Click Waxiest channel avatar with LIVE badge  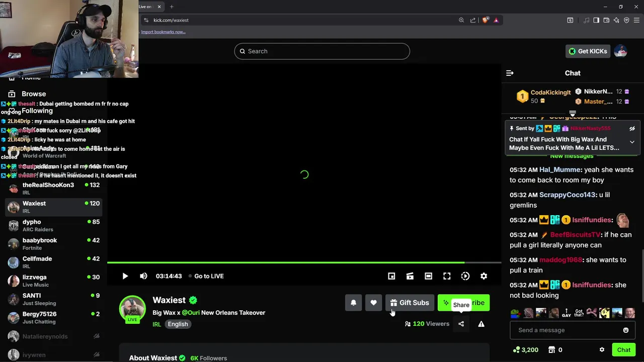[x=132, y=309]
